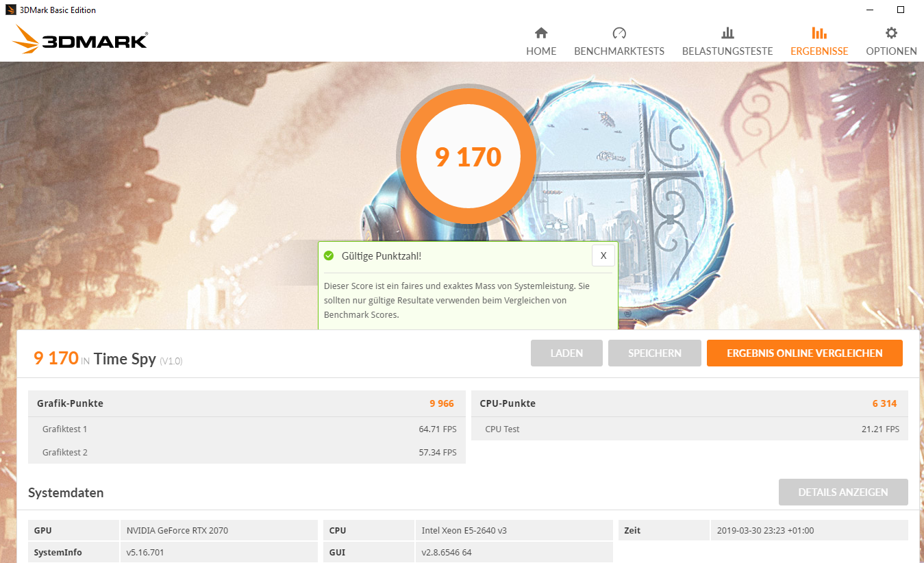This screenshot has height=563, width=924.
Task: Click the 57.34 FPS value
Action: [x=438, y=453]
